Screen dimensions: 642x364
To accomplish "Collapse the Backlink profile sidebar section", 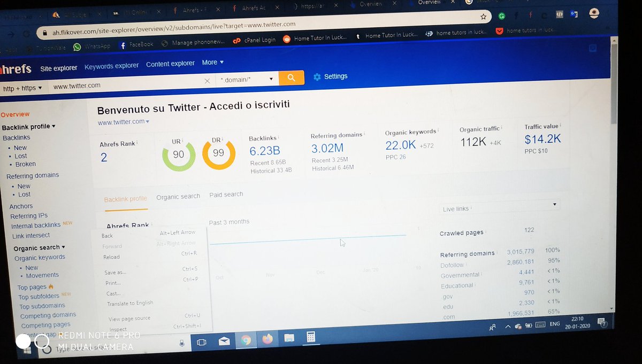I will tap(28, 127).
